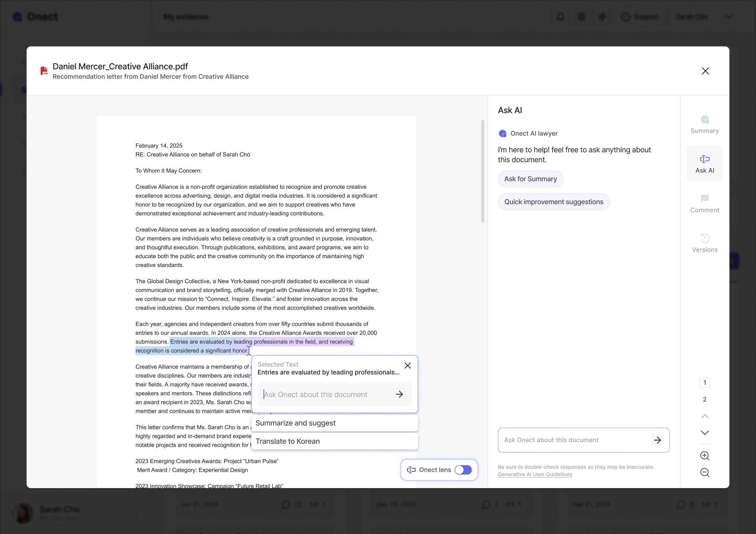Image resolution: width=756 pixels, height=534 pixels.
Task: Toggle the Onect lens switch
Action: click(x=463, y=470)
